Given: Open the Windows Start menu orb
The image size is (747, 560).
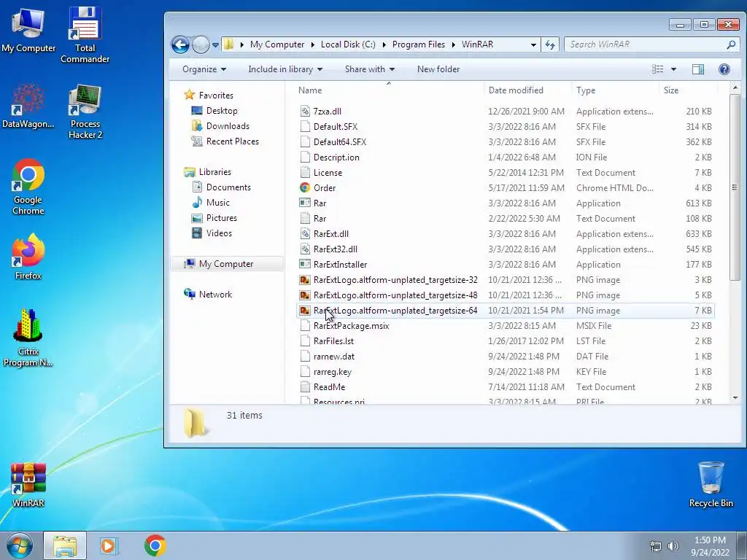Looking at the screenshot, I should pos(20,545).
